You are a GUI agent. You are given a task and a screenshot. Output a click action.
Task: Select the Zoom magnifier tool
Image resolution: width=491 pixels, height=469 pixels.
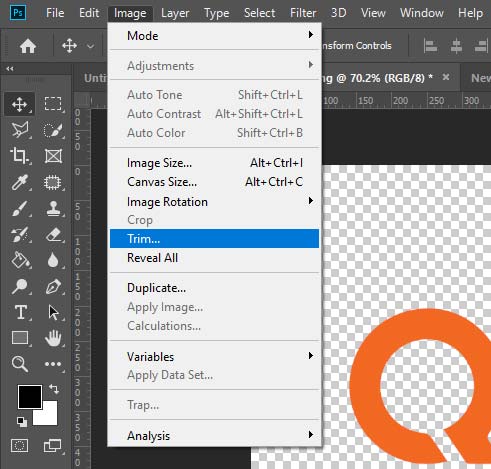pyautogui.click(x=19, y=364)
